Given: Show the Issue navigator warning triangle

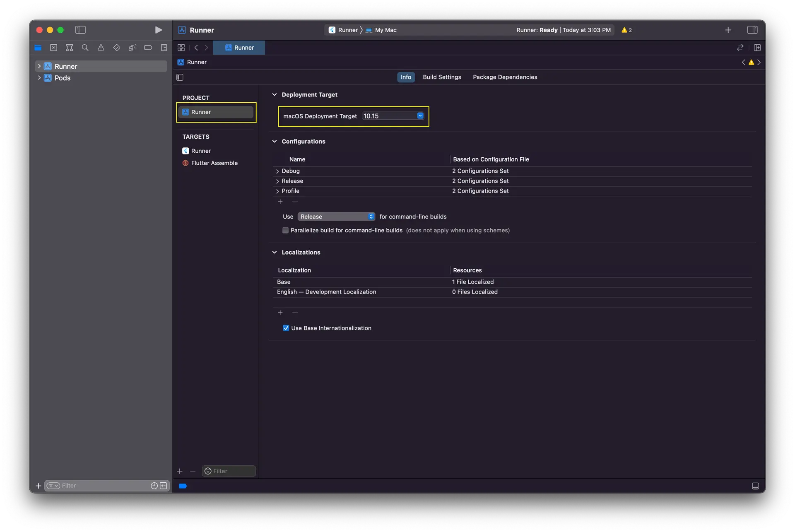Looking at the screenshot, I should coord(101,48).
